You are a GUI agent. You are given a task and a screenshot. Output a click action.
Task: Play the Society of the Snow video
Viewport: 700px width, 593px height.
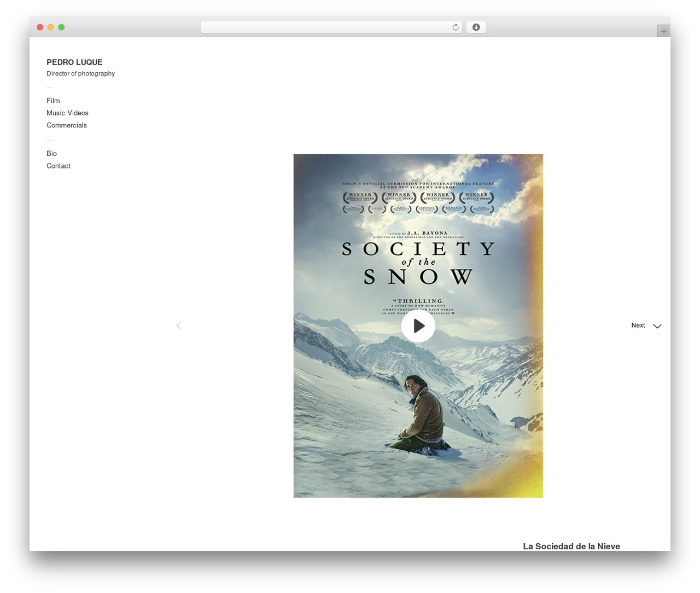418,325
